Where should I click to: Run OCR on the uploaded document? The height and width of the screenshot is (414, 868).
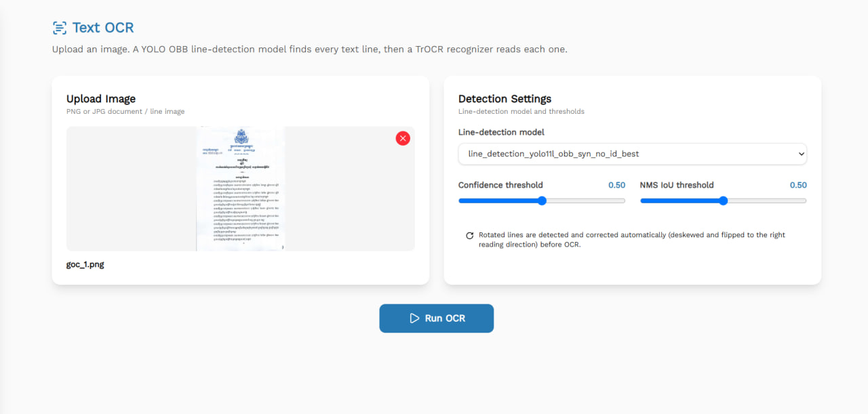point(436,318)
